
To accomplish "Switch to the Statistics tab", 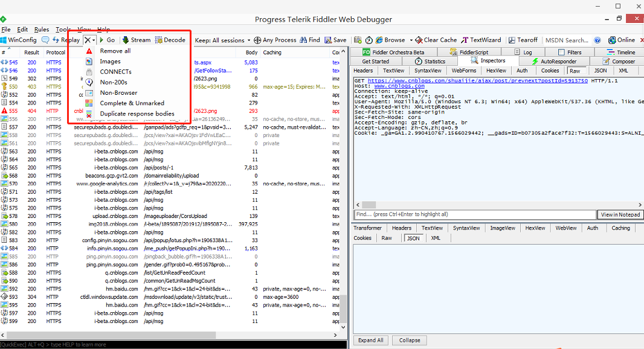I will (x=430, y=61).
